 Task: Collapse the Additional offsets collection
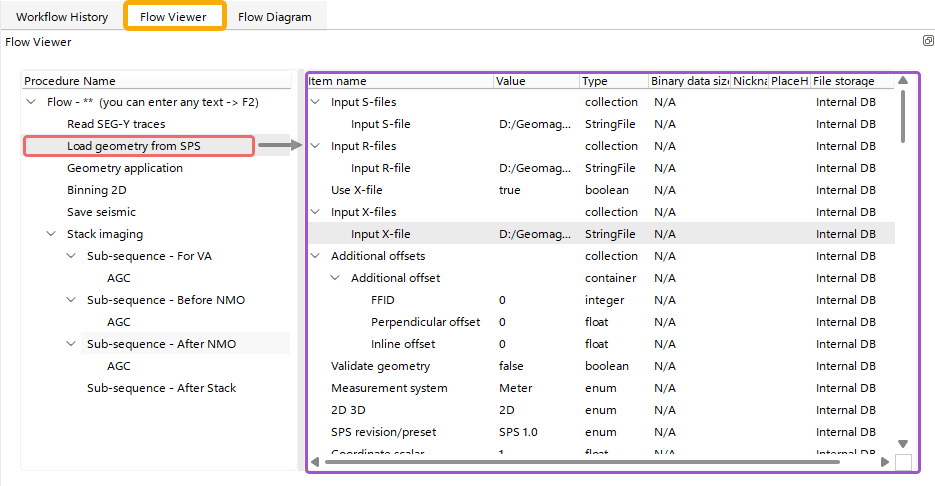pos(315,256)
